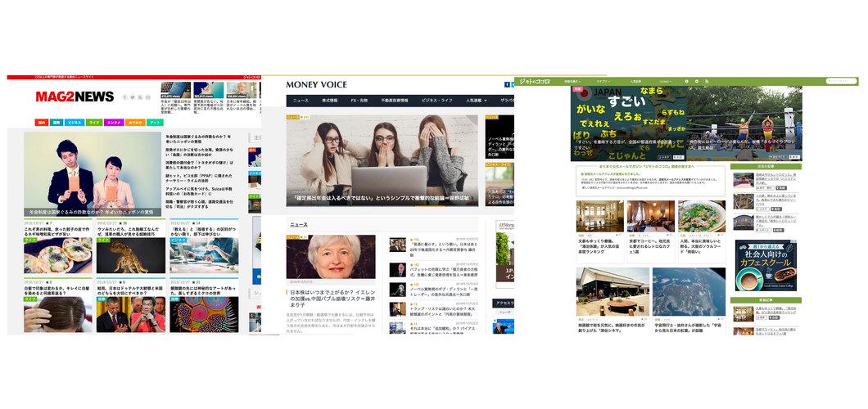Expand the カテゴリー dropdown in green bar

604,82
